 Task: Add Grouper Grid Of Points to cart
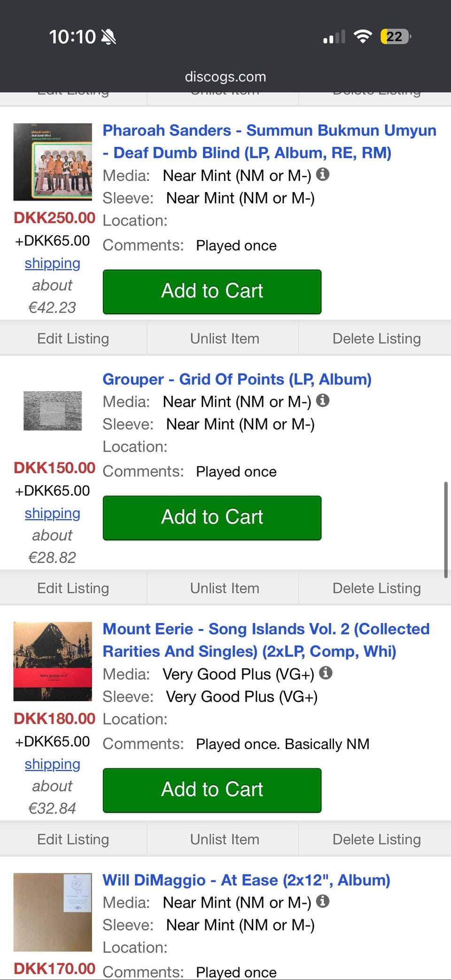click(212, 517)
